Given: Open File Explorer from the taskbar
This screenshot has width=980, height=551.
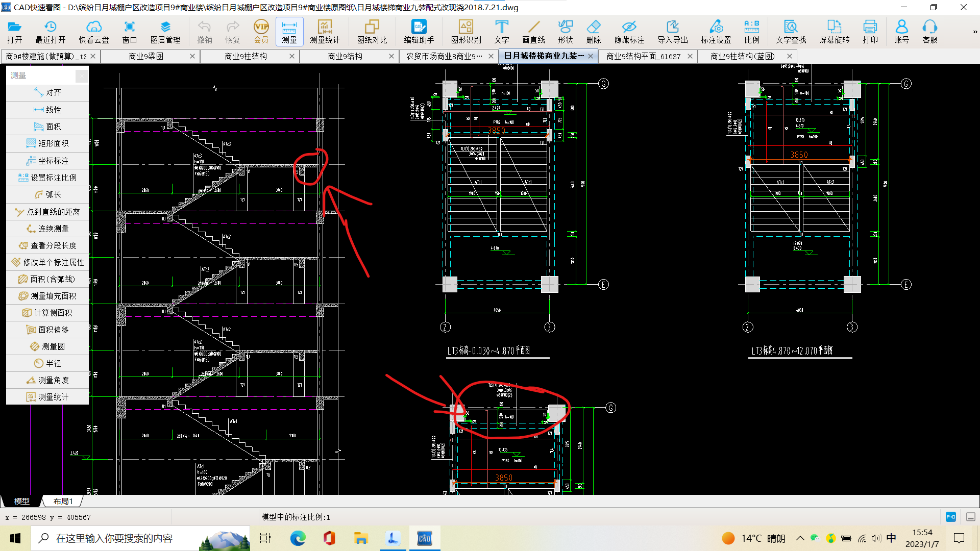Looking at the screenshot, I should (x=361, y=538).
